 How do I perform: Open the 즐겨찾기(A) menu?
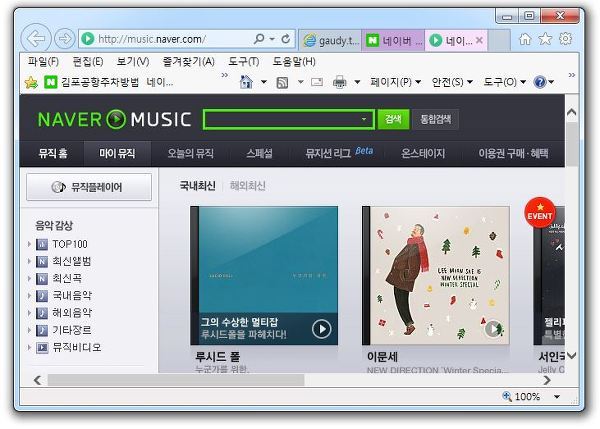(188, 61)
